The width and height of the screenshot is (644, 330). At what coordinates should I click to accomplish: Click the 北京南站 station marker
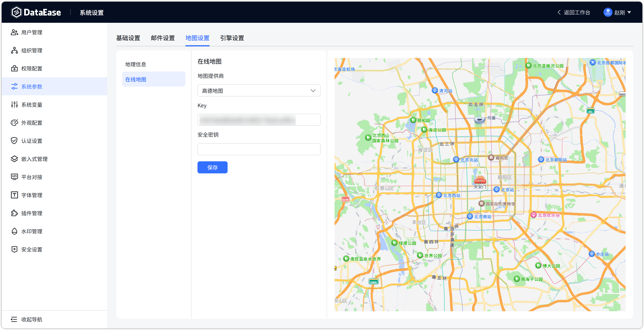470,216
